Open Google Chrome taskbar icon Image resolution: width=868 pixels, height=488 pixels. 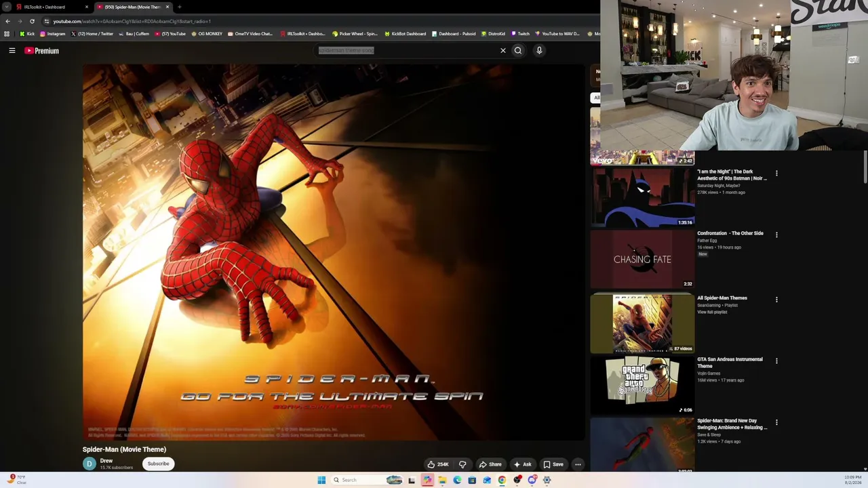502,480
